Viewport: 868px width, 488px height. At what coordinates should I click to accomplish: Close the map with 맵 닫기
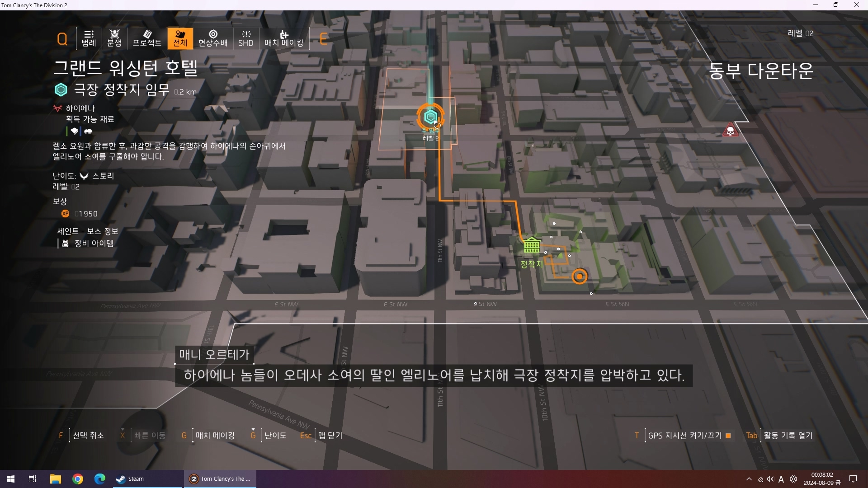(x=330, y=436)
